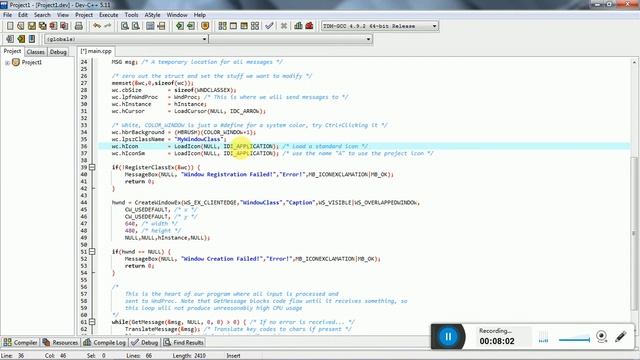This screenshot has width=640, height=360.
Task: Click the Undo arrow icon
Action: (97, 26)
